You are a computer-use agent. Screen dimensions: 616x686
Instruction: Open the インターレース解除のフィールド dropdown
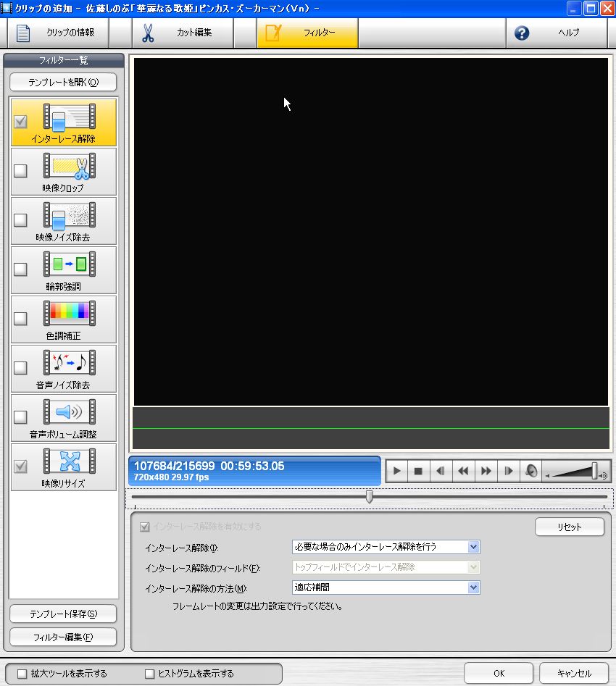386,567
